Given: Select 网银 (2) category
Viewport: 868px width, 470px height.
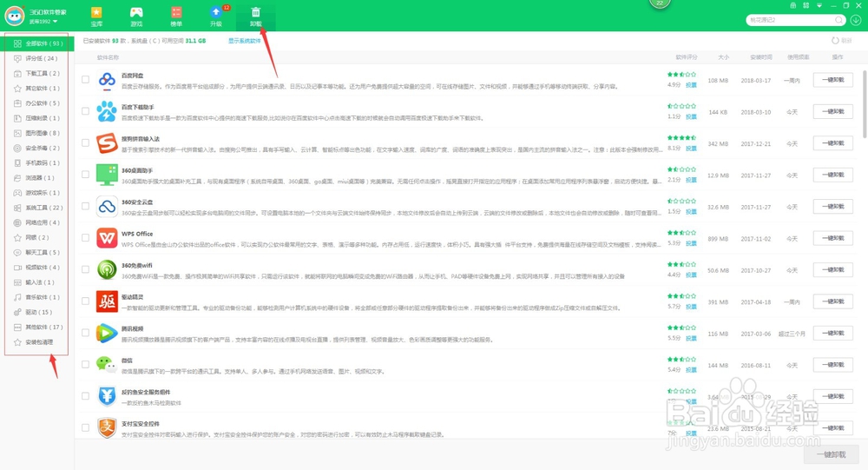Looking at the screenshot, I should pyautogui.click(x=36, y=238).
